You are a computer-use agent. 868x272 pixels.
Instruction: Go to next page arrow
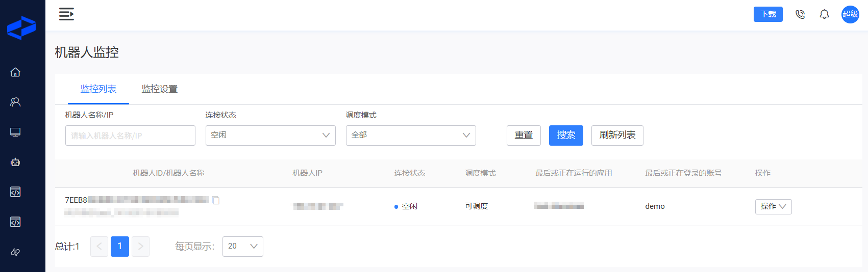140,247
